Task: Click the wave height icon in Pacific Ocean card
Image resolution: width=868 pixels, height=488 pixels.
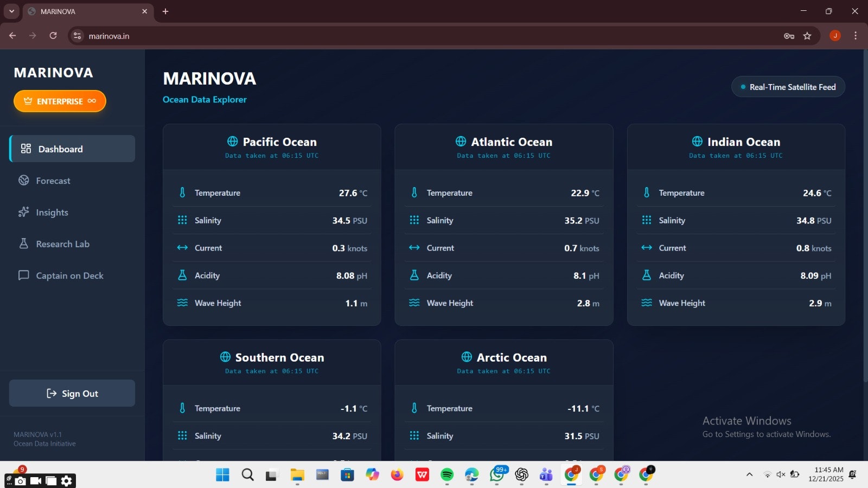Action: click(182, 303)
